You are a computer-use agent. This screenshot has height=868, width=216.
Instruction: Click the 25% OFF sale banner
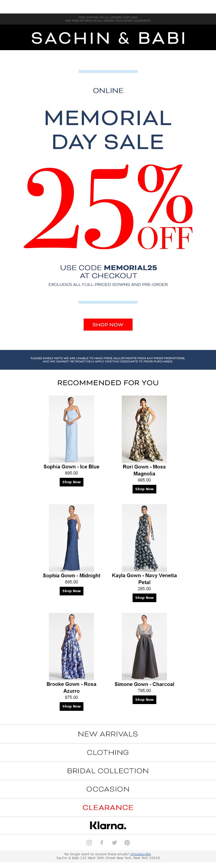[x=108, y=207]
